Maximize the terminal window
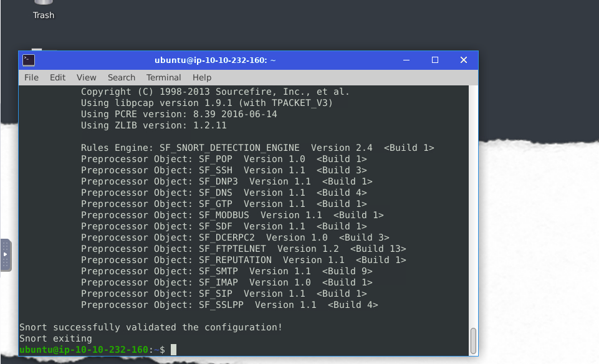Image resolution: width=599 pixels, height=364 pixels. [435, 60]
